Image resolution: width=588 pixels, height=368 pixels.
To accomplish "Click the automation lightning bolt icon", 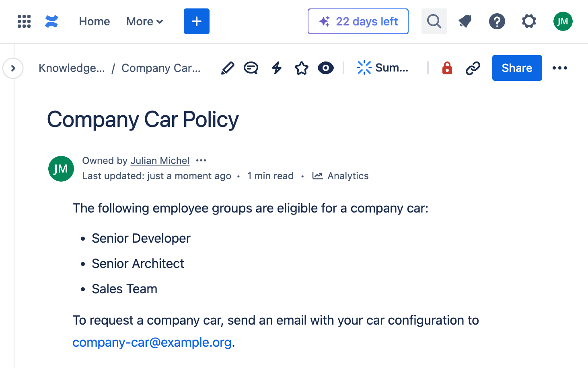I will (276, 68).
